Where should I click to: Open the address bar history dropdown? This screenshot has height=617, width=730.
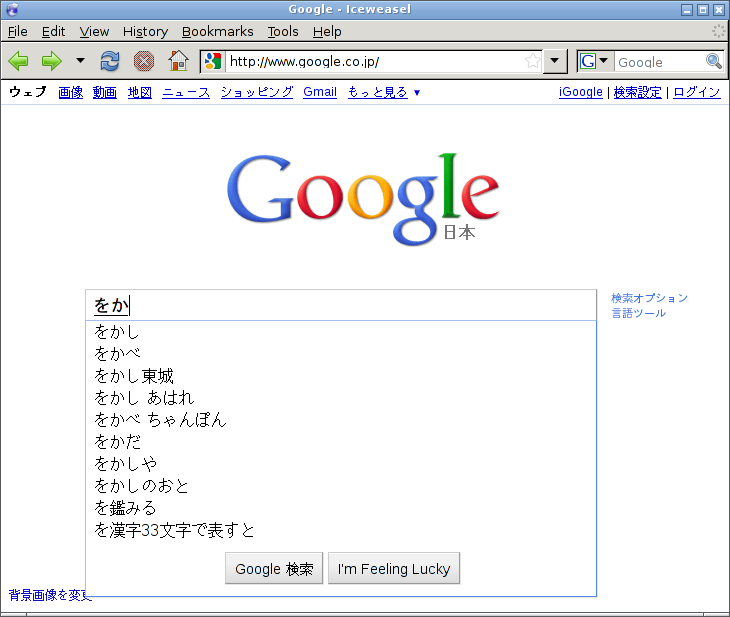pos(554,61)
